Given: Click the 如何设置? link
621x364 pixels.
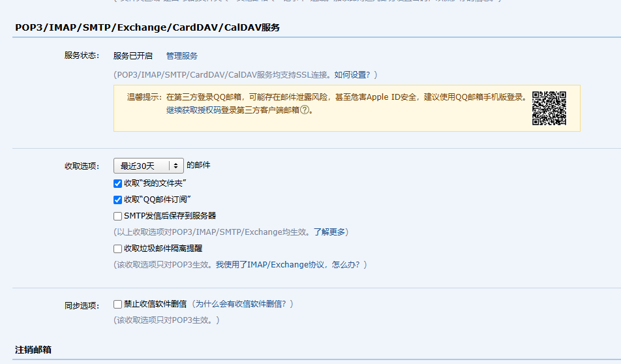Looking at the screenshot, I should 352,75.
